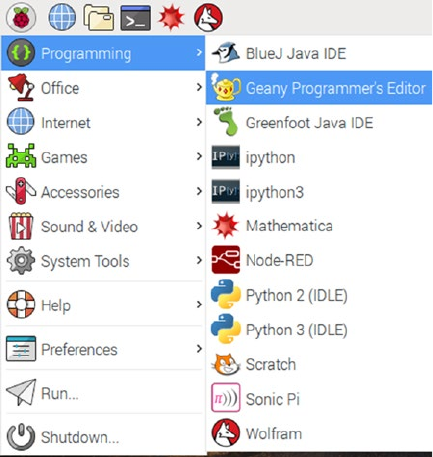The width and height of the screenshot is (433, 457).
Task: Launch the web browser globe icon in the taskbar
Action: pos(62,17)
